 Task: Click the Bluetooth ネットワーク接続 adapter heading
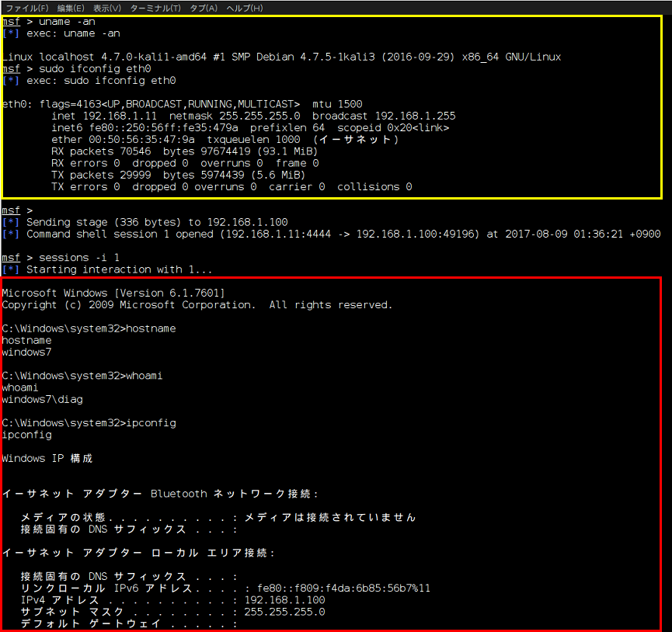(160, 494)
